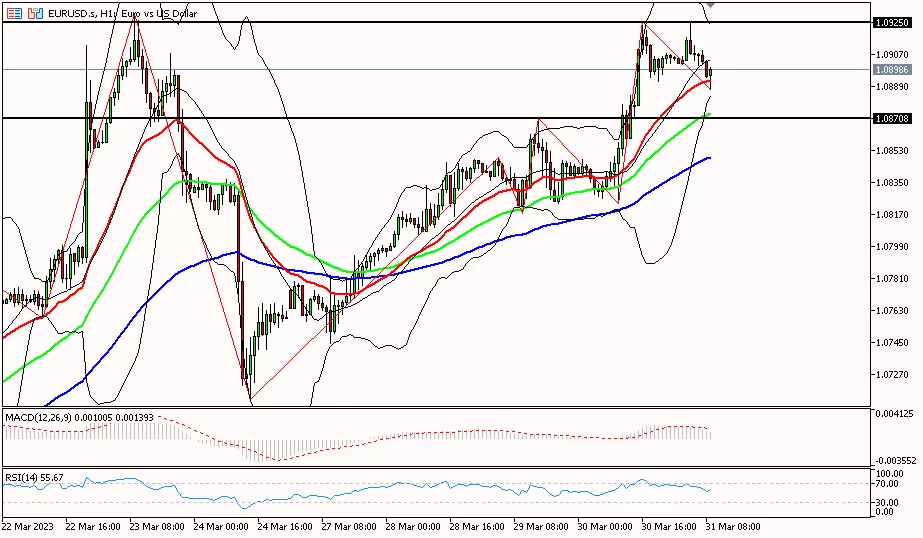Click the RSI scale value 70.00
Image resolution: width=923 pixels, height=538 pixels.
[887, 484]
